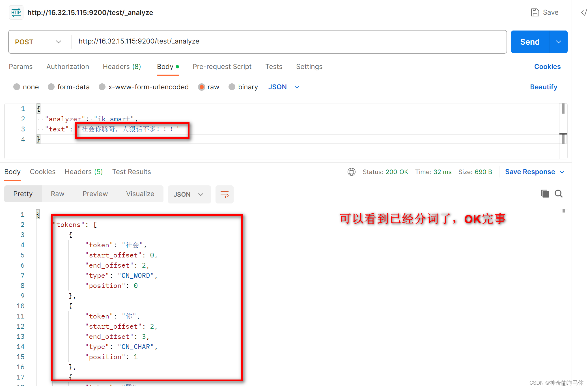Click the response Body tab

click(12, 172)
